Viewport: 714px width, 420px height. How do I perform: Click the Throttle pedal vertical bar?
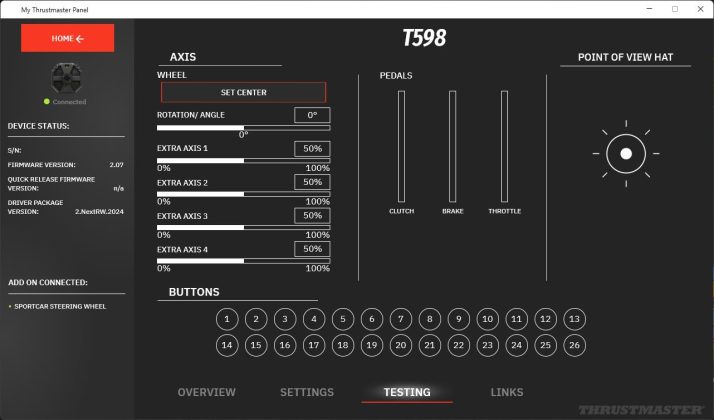pos(505,145)
